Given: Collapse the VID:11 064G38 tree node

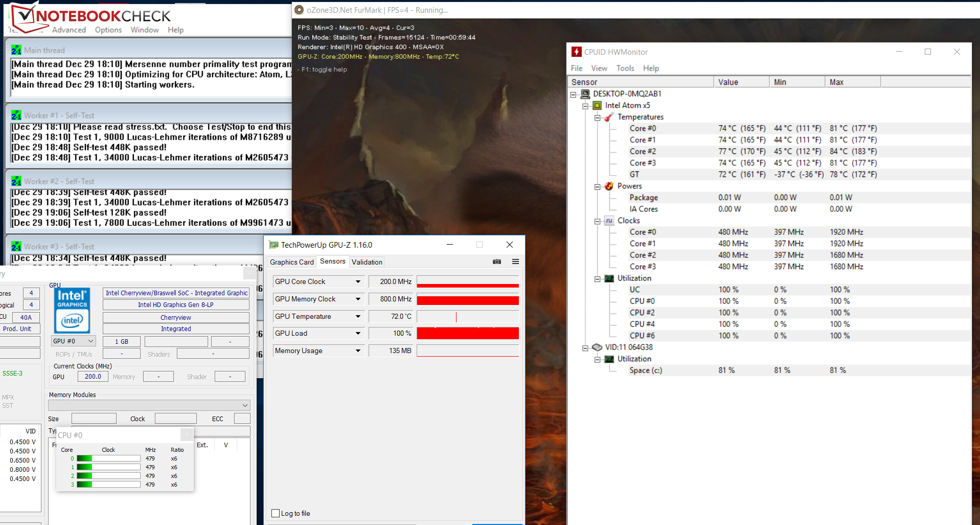Looking at the screenshot, I should pyautogui.click(x=585, y=348).
